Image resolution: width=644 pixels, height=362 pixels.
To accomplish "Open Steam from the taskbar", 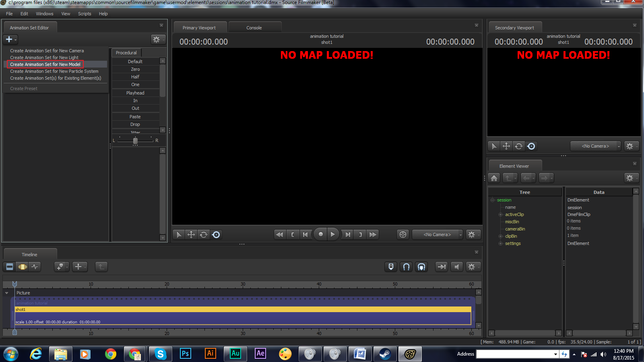I will 385,354.
